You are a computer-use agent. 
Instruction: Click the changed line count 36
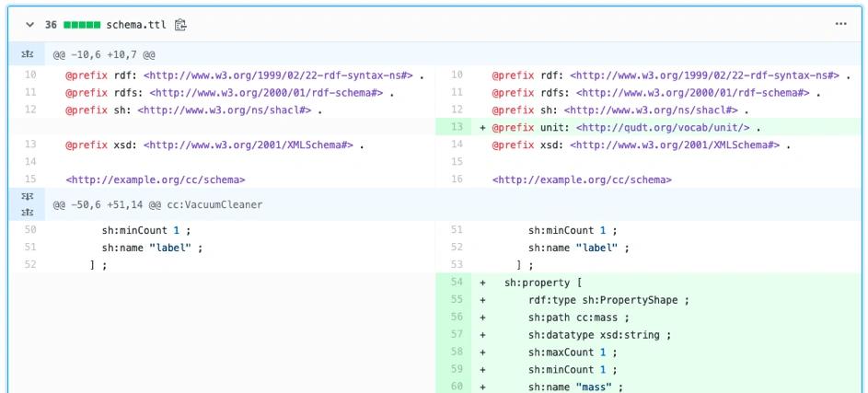[x=51, y=25]
